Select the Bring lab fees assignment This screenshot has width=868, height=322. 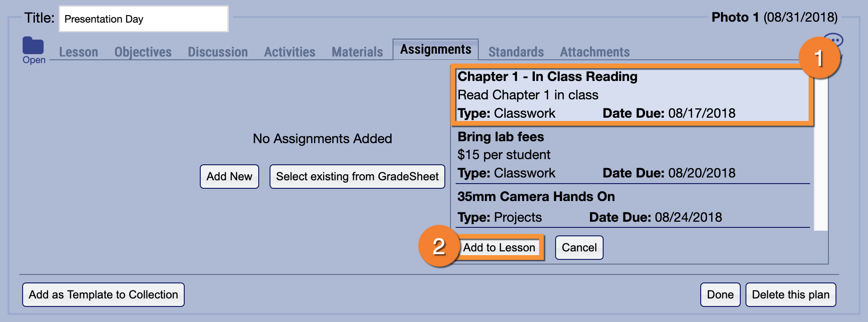pos(632,154)
